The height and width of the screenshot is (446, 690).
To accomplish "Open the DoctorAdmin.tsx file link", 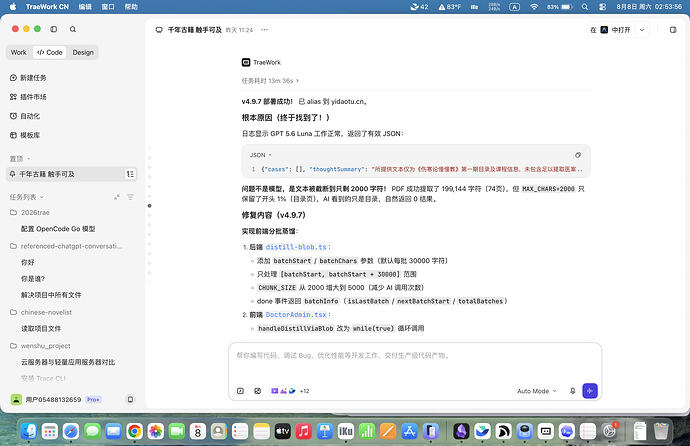I will tap(296, 315).
